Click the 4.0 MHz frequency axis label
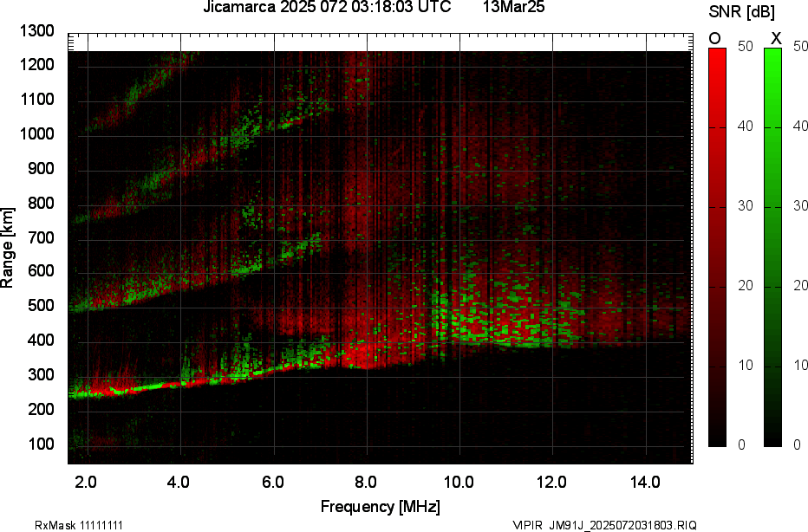 click(x=179, y=483)
